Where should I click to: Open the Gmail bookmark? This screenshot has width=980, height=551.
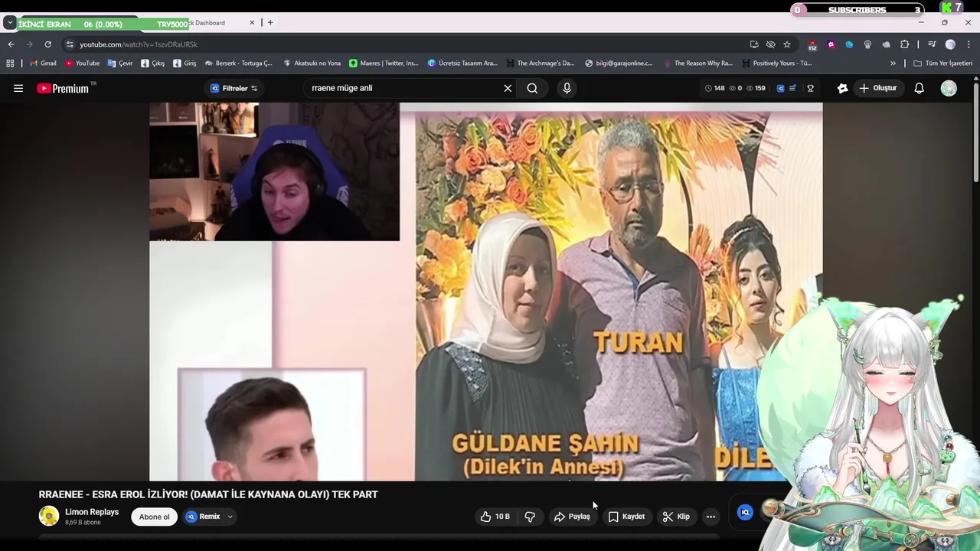(42, 64)
